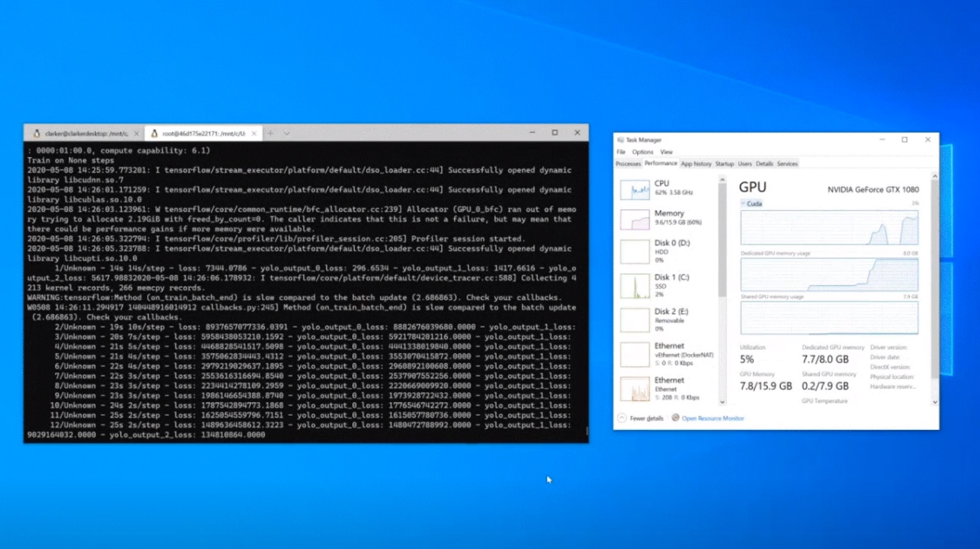Select the CPU performance graph thumbnail
The width and height of the screenshot is (980, 549).
click(x=634, y=190)
